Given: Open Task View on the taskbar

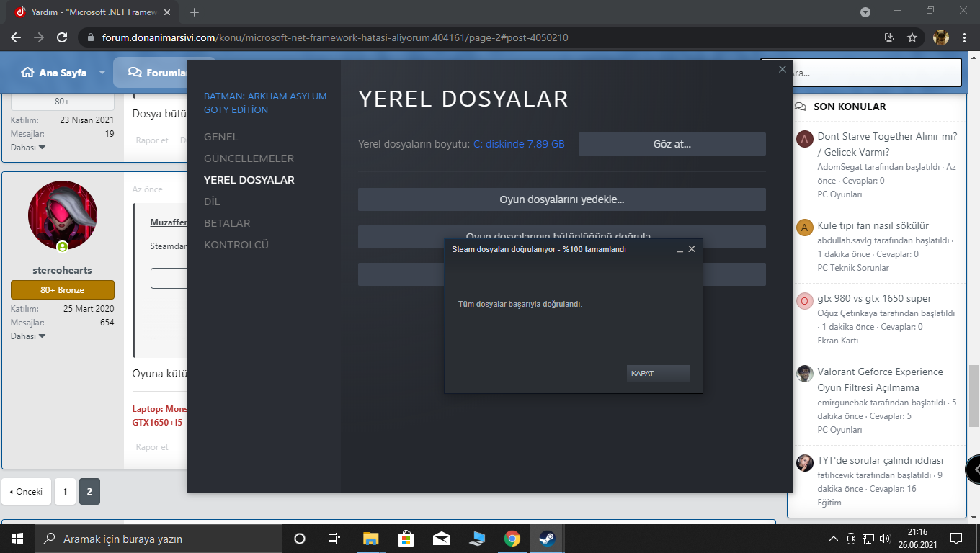Looking at the screenshot, I should tap(334, 539).
